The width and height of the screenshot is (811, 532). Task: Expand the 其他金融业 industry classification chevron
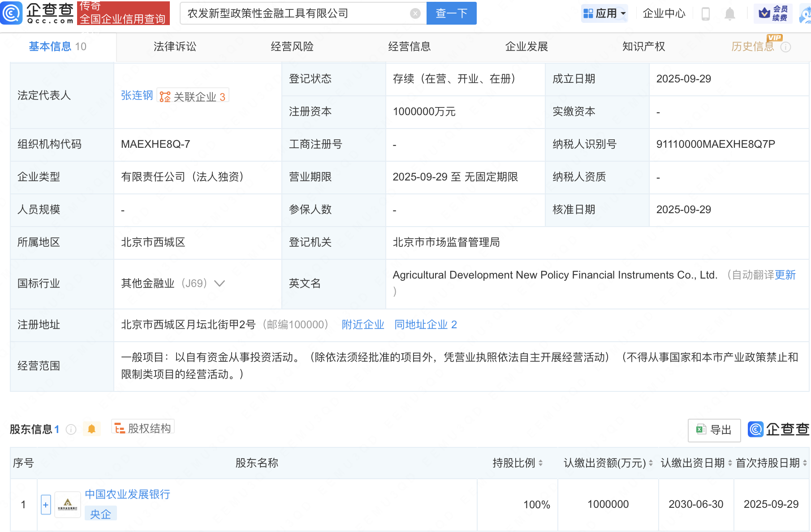point(220,283)
